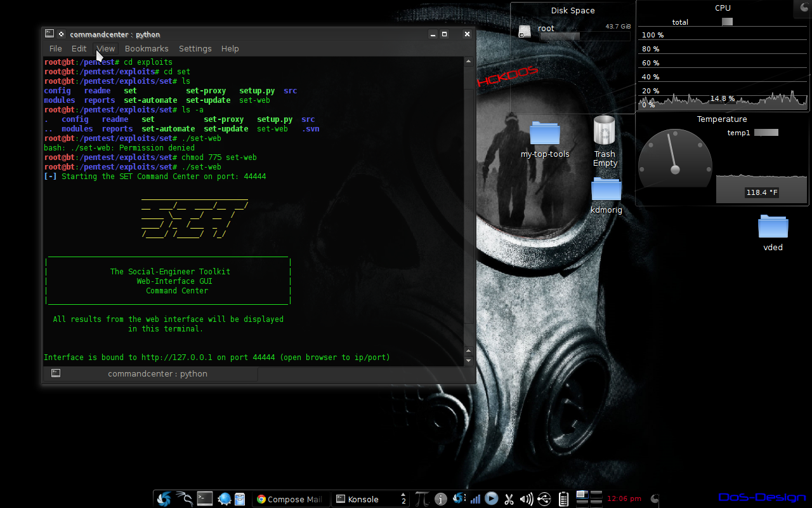The width and height of the screenshot is (812, 508).
Task: Click the temperature gauge dial
Action: click(x=675, y=158)
